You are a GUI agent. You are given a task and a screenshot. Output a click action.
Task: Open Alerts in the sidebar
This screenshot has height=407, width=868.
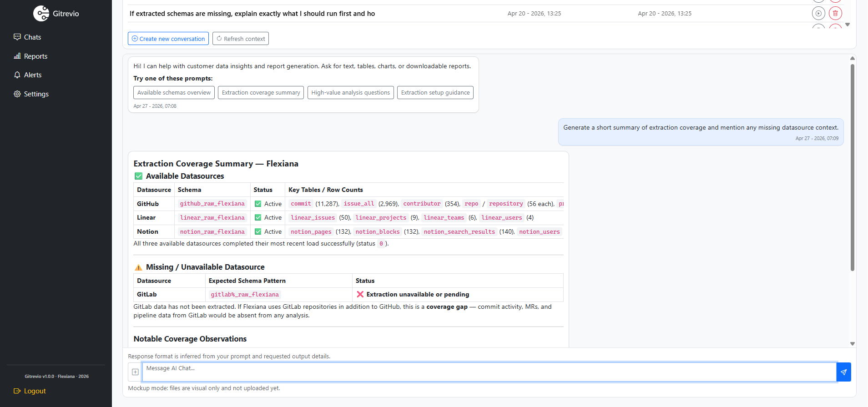coord(27,75)
